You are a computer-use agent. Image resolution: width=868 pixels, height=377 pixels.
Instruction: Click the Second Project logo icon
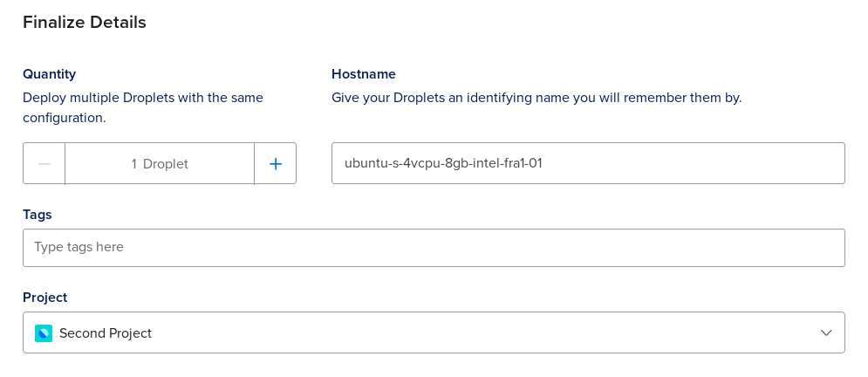click(x=44, y=333)
